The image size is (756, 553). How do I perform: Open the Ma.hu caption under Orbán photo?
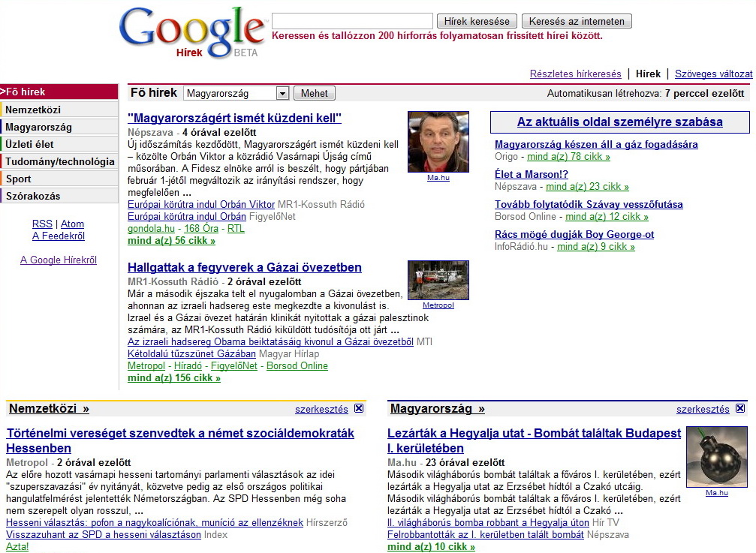tap(438, 178)
